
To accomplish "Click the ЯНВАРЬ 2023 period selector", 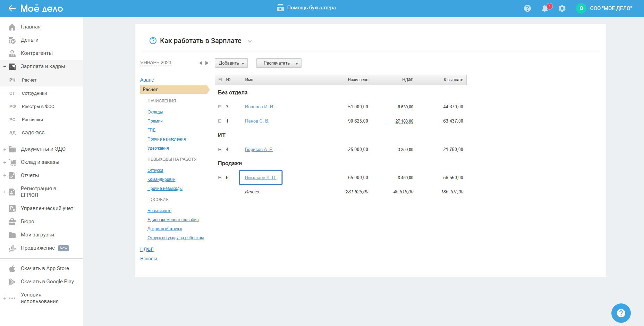I will click(x=156, y=63).
